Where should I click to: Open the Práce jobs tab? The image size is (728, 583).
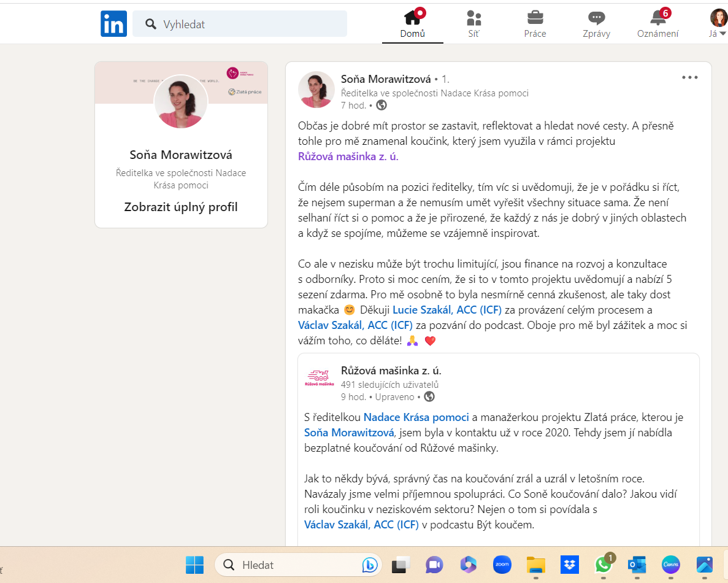coord(535,24)
